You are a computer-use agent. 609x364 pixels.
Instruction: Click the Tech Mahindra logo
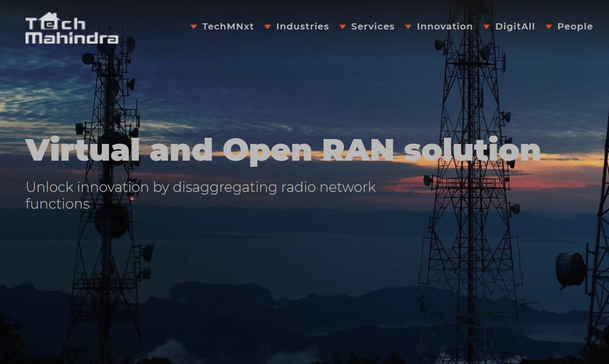pos(72,28)
